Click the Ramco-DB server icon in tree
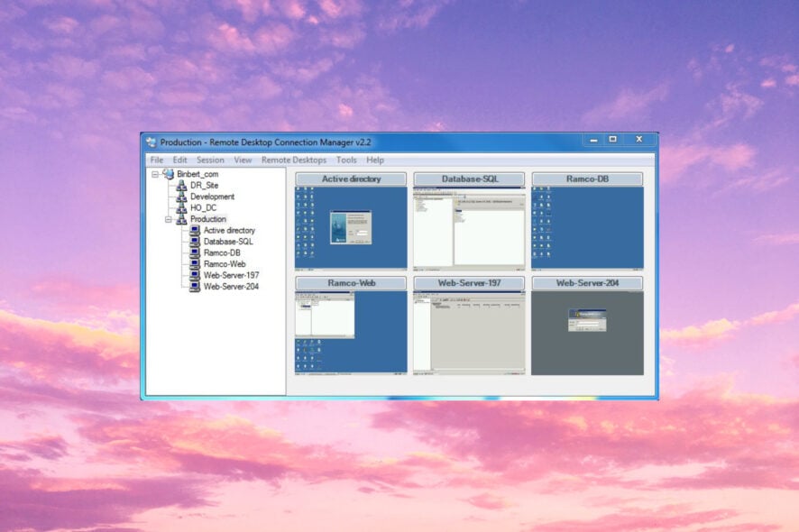The height and width of the screenshot is (532, 799). tap(195, 252)
